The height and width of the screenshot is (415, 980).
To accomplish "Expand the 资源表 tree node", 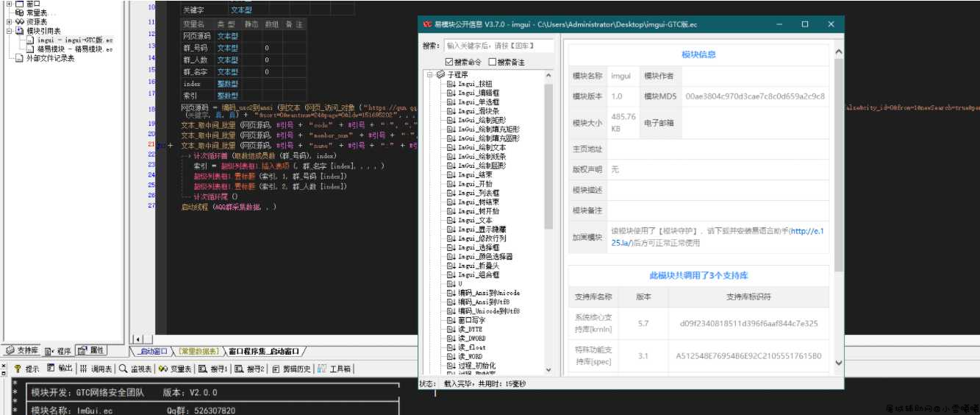I will 10,22.
